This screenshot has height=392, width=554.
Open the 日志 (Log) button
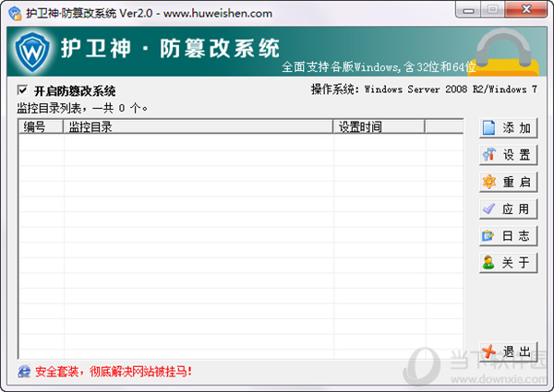508,236
